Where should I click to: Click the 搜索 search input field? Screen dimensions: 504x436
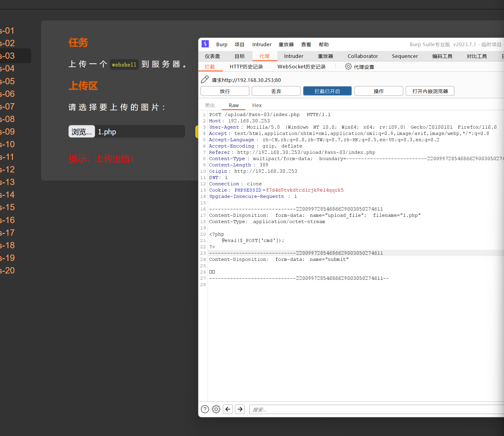pyautogui.click(x=376, y=409)
